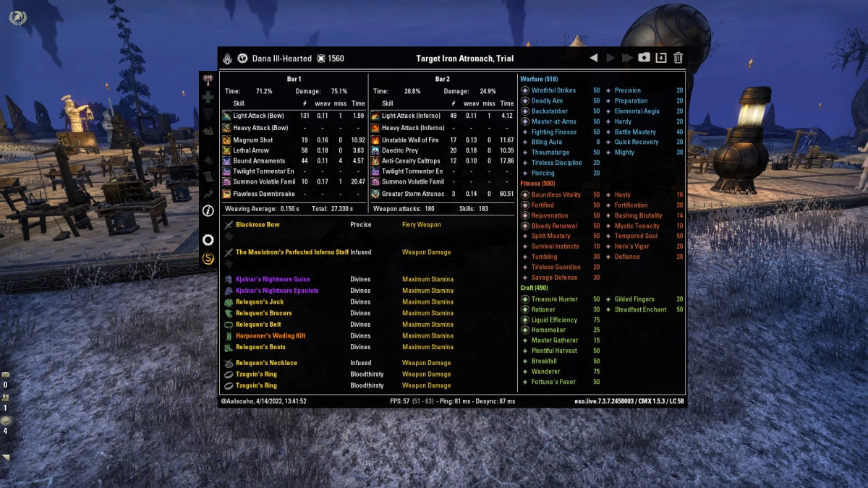The height and width of the screenshot is (488, 868).
Task: Click the Master-at-Arms champion star
Action: click(x=525, y=121)
